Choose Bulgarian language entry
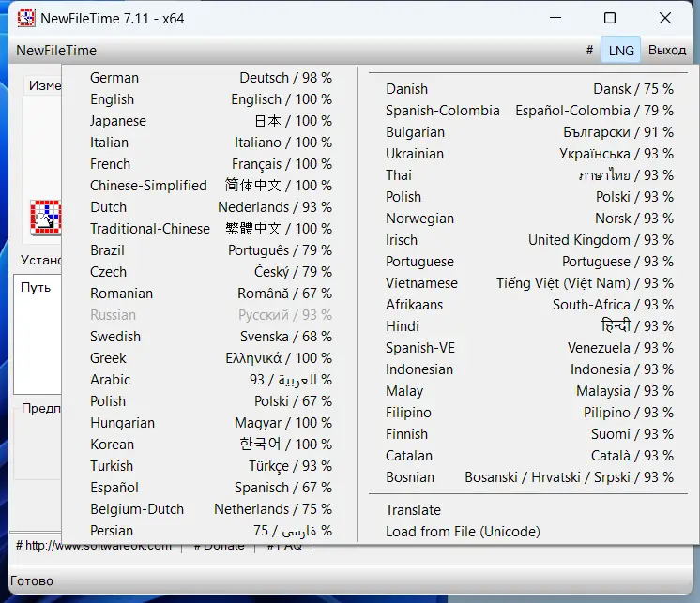 pyautogui.click(x=528, y=132)
